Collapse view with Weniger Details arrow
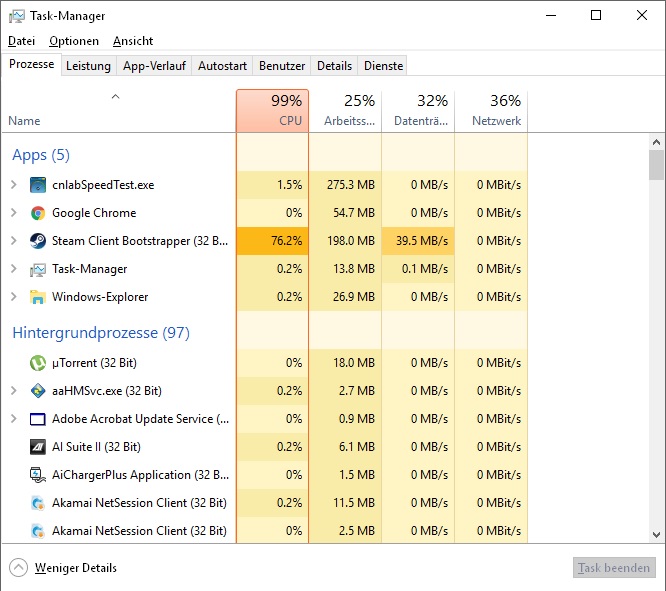The width and height of the screenshot is (666, 591). click(x=18, y=568)
